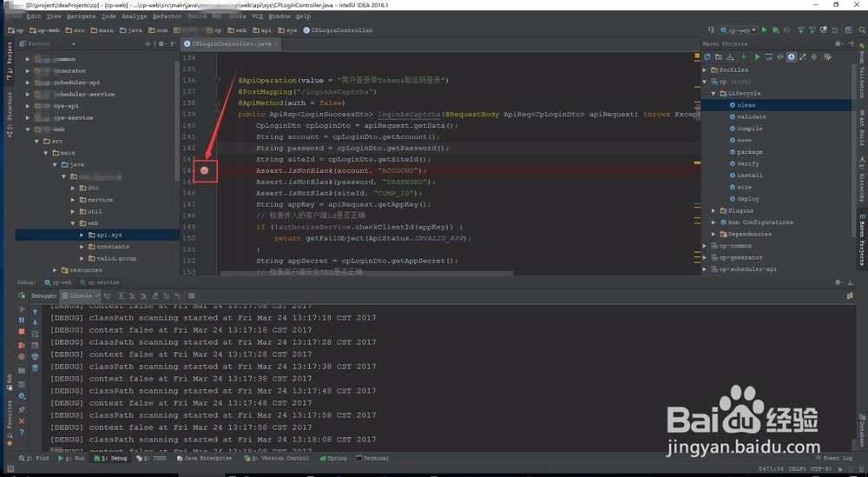The height and width of the screenshot is (477, 868).
Task: Go up the stack trace blue arrow
Action: 35,311
